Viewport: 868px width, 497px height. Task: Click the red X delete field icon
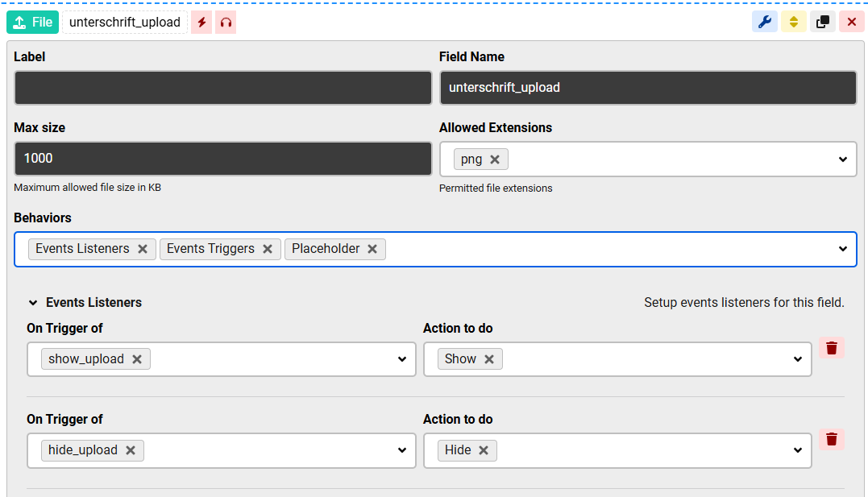pos(851,22)
